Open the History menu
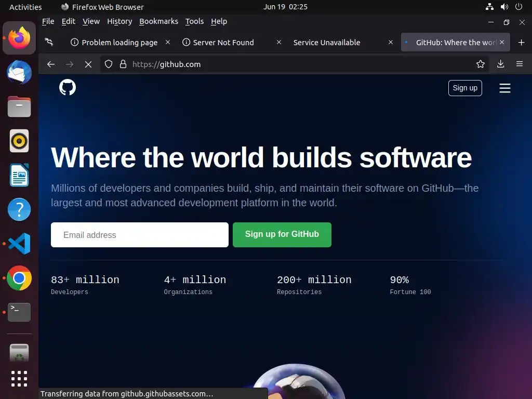 (119, 21)
